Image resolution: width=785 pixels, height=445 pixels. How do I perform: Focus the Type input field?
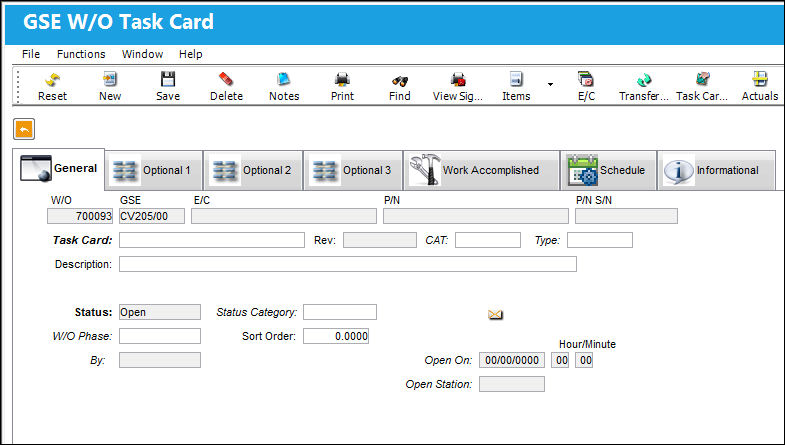tap(600, 240)
